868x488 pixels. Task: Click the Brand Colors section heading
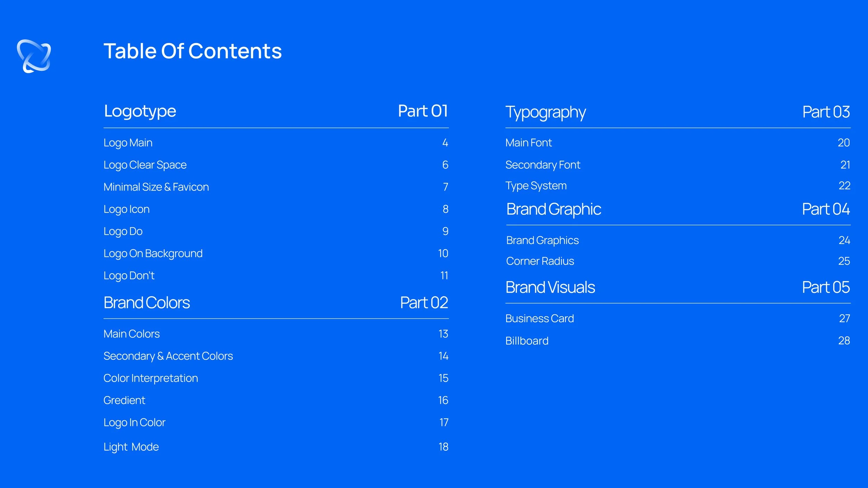pos(147,303)
